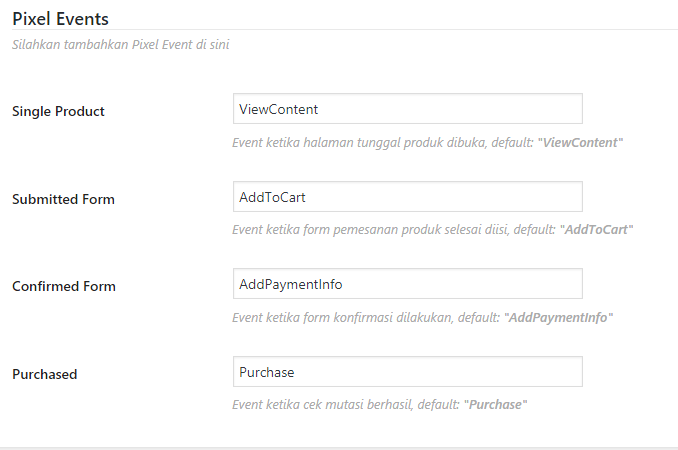Viewport: 678px width, 450px height.
Task: Click the "Event ketika cek mutasi" hint text
Action: coord(332,404)
